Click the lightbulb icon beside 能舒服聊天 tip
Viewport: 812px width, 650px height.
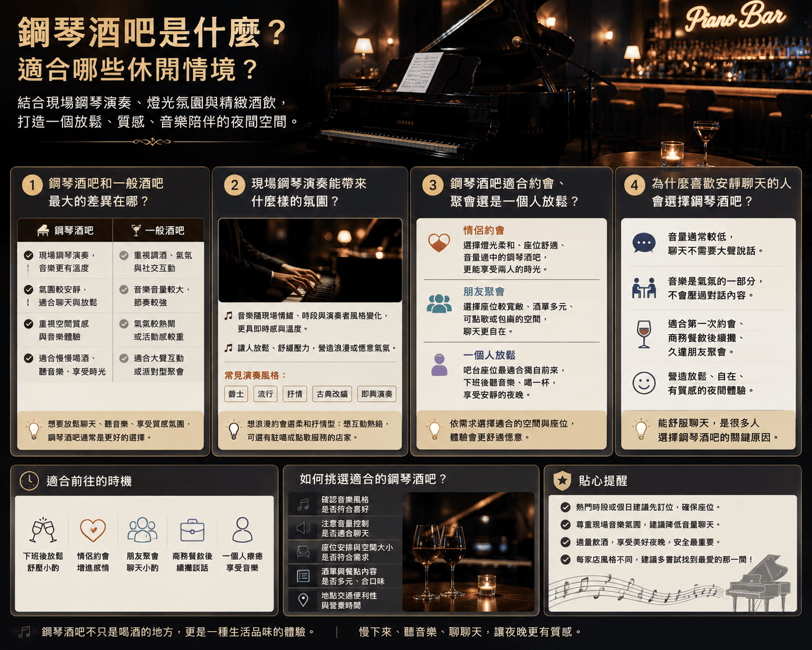pyautogui.click(x=641, y=430)
